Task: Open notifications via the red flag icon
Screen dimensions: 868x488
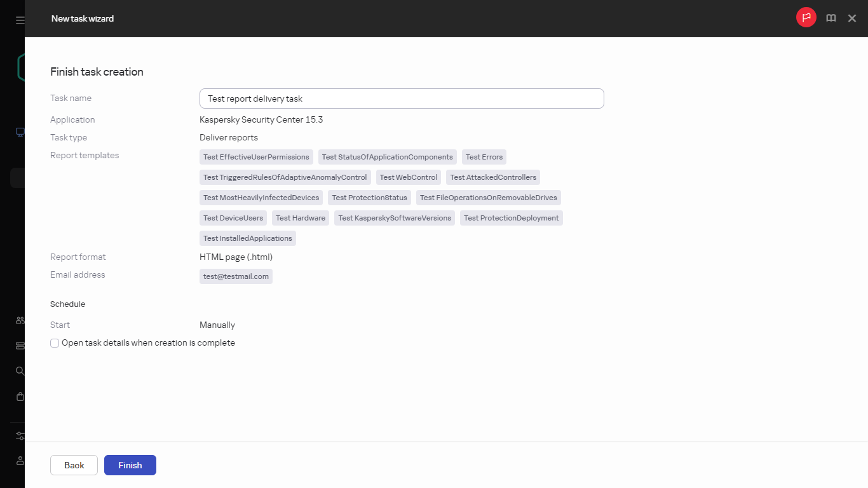Action: coord(806,17)
